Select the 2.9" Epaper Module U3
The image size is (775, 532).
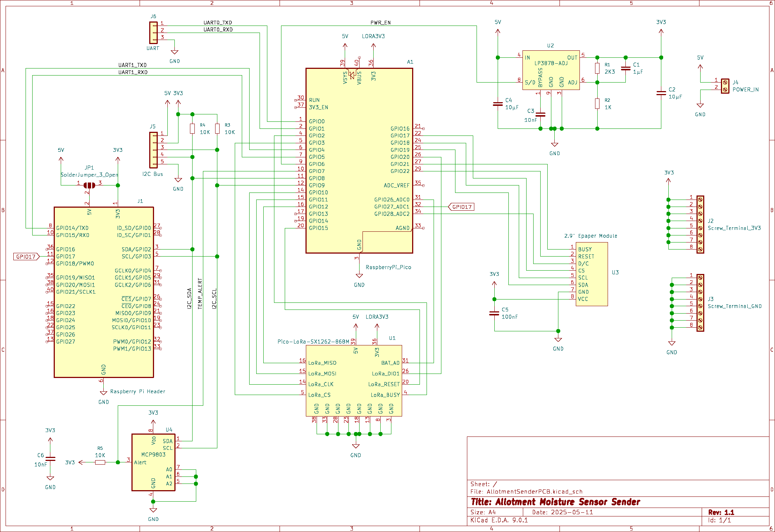(x=591, y=274)
